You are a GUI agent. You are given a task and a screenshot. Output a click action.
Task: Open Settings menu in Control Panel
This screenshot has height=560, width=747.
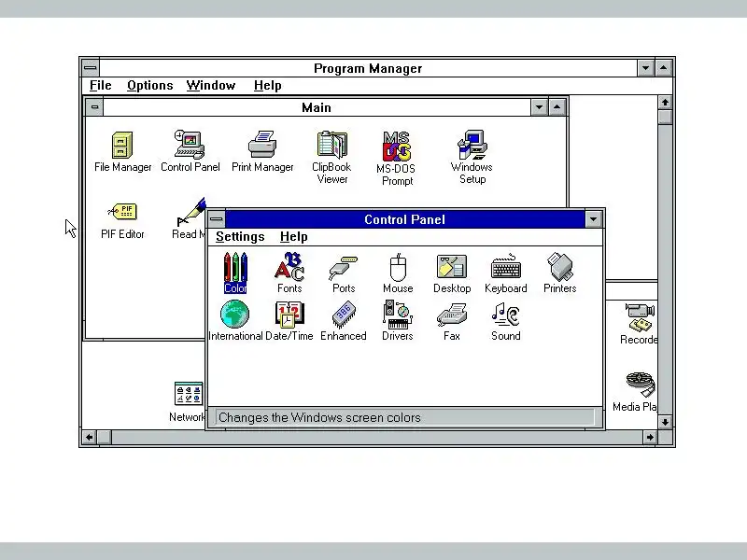click(240, 237)
